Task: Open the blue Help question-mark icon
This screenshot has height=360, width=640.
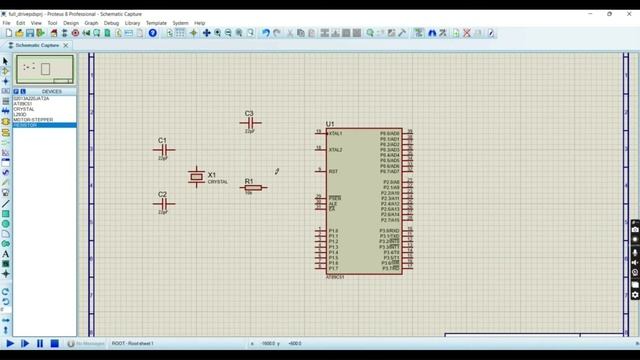Action: (x=152, y=33)
